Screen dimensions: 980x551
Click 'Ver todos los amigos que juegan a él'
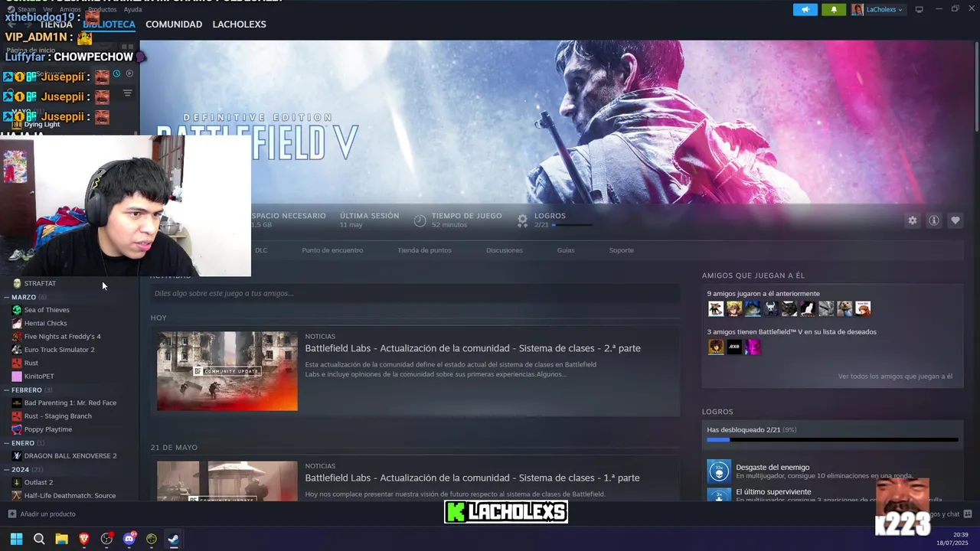[895, 377]
